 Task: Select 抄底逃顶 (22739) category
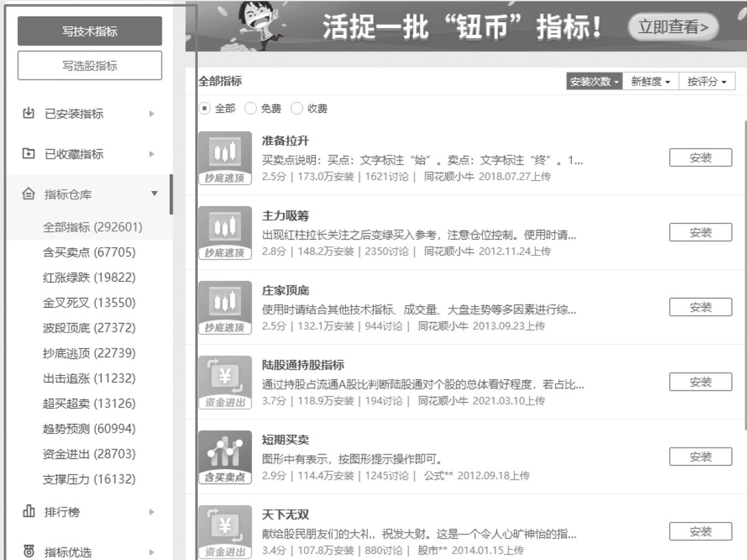(x=89, y=353)
